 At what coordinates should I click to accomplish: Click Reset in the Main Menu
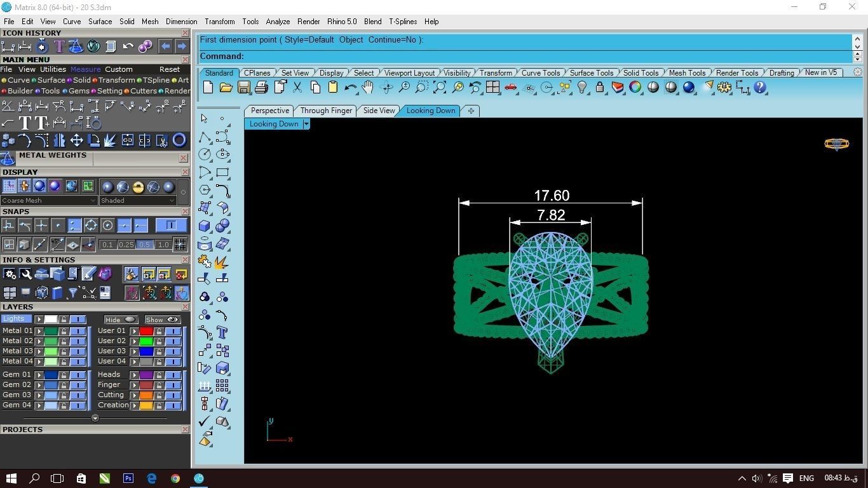[170, 69]
